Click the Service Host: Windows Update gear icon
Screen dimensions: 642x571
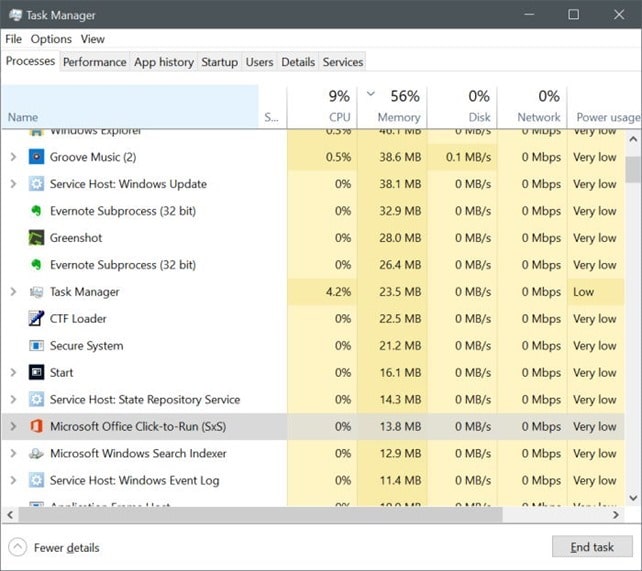tap(36, 184)
